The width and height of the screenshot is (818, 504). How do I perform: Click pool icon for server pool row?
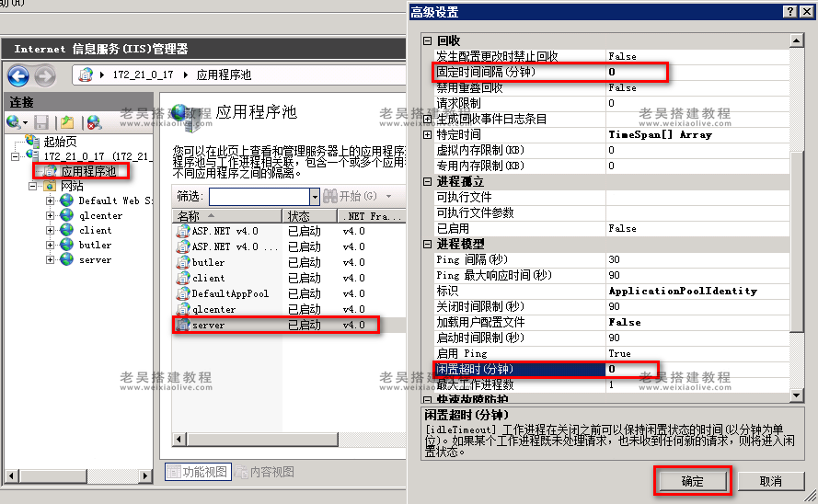pos(182,325)
